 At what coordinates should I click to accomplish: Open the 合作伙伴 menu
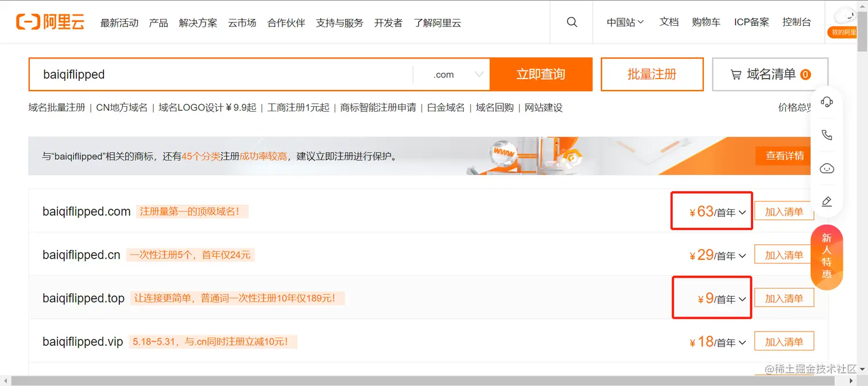pos(286,23)
